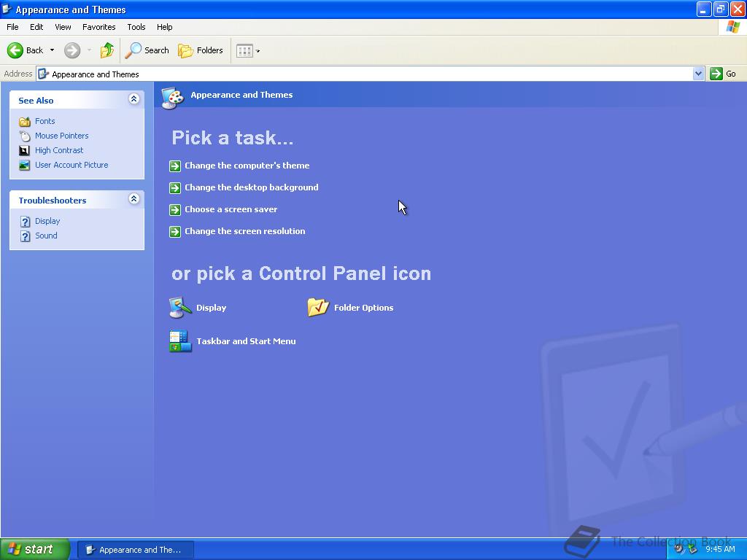Click the User Account Picture icon
This screenshot has height=560, width=747.
(x=24, y=166)
